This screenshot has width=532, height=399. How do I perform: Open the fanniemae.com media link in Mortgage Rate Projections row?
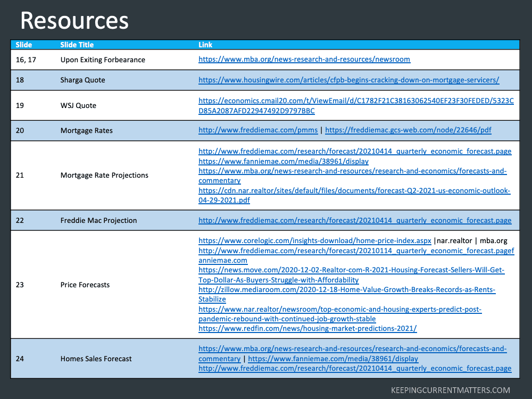(x=284, y=161)
